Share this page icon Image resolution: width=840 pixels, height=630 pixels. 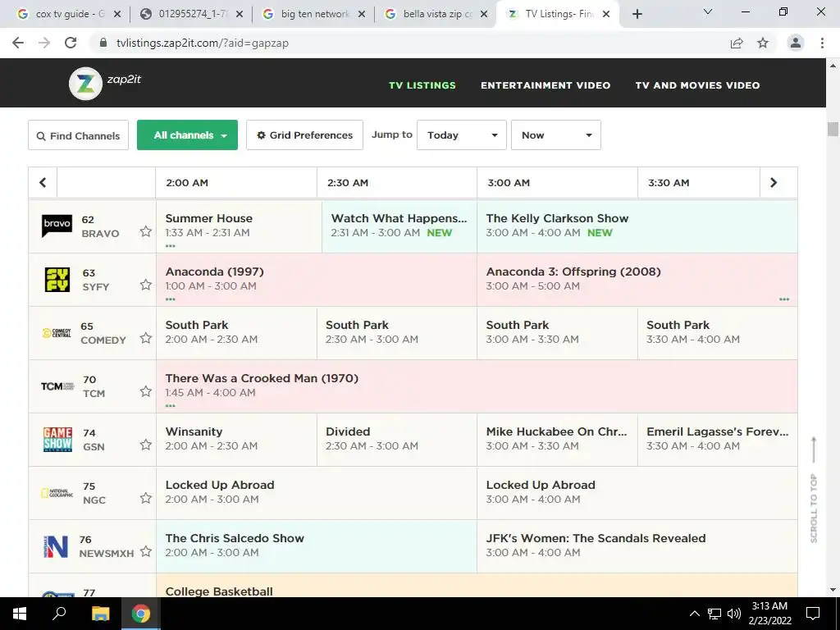[x=737, y=43]
